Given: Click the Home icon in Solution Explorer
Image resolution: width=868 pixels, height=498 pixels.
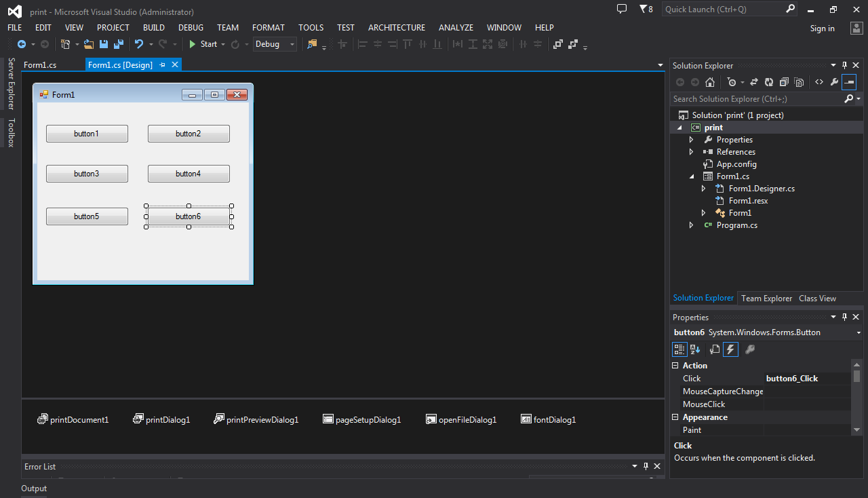Looking at the screenshot, I should [x=710, y=82].
